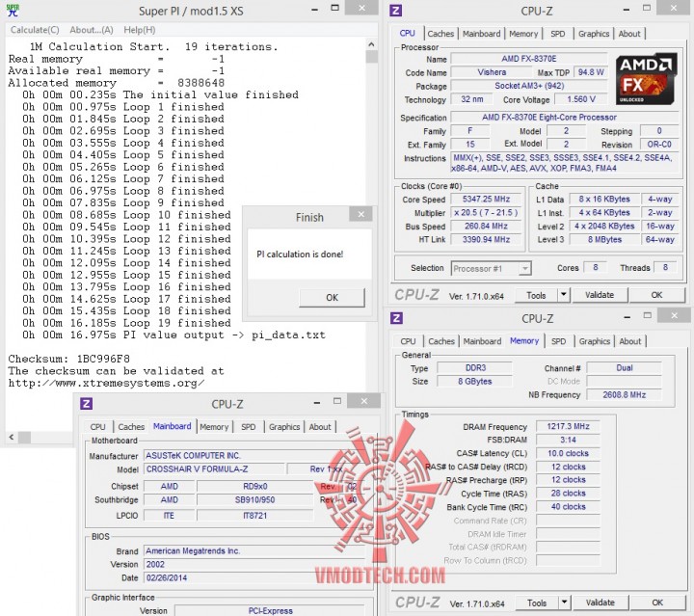Image resolution: width=694 pixels, height=616 pixels.
Task: Open About tab in Mainboard CPU-Z window
Action: [x=320, y=427]
